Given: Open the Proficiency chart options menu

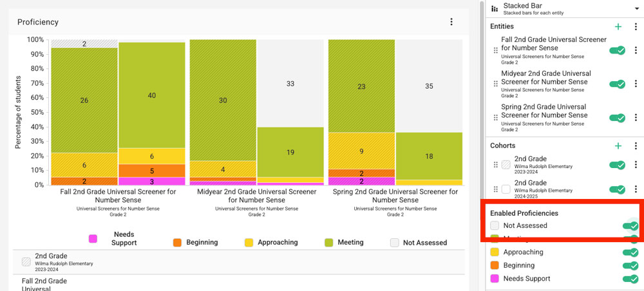Looking at the screenshot, I should (451, 22).
